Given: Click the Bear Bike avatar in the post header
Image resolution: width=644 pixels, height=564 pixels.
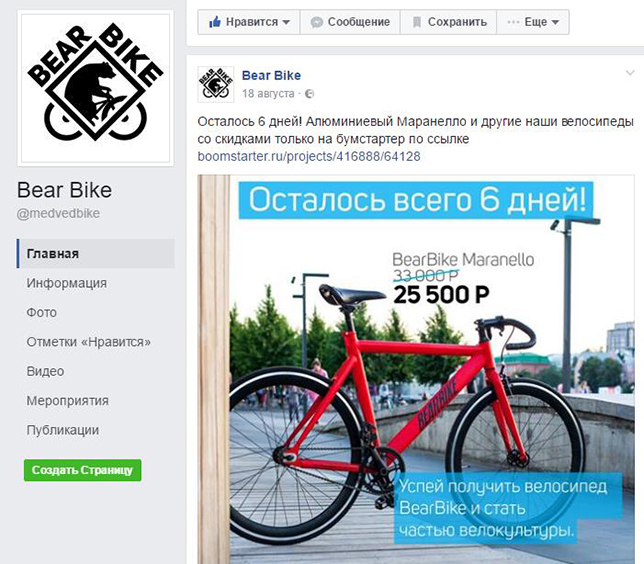Looking at the screenshot, I should point(216,84).
